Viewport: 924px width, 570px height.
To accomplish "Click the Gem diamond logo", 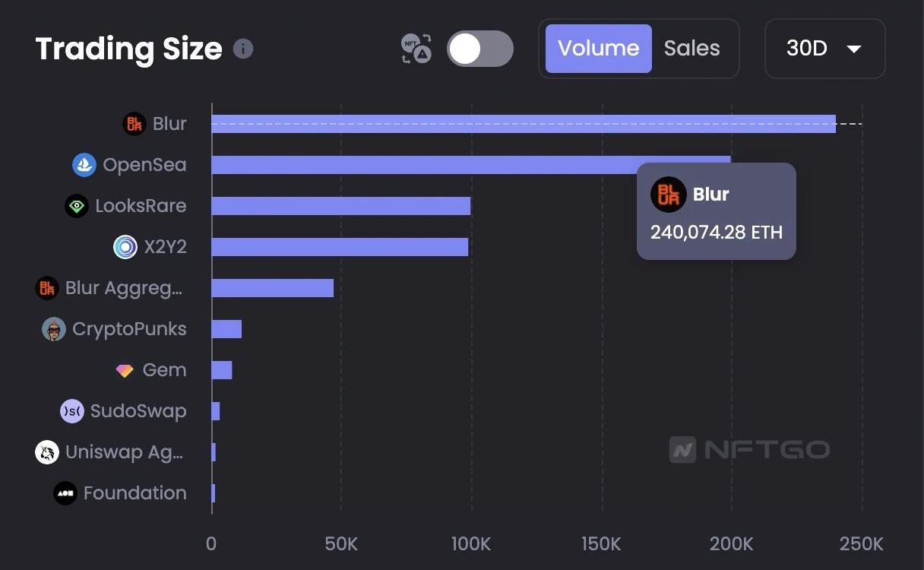I will click(125, 370).
